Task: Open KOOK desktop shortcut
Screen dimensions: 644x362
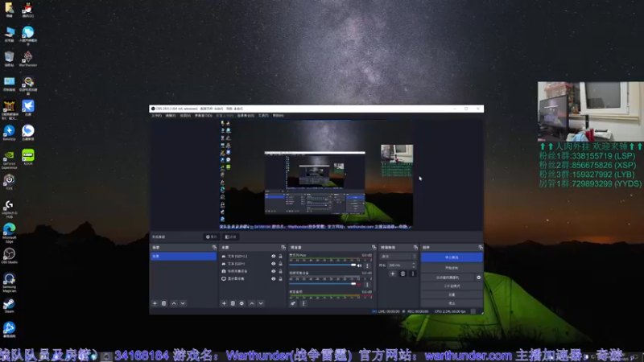Action: pos(28,158)
